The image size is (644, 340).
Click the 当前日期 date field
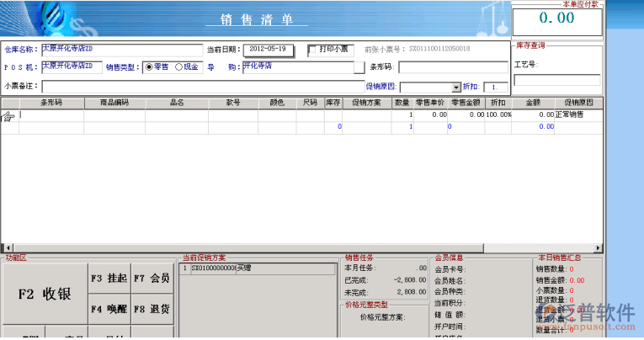coord(269,50)
